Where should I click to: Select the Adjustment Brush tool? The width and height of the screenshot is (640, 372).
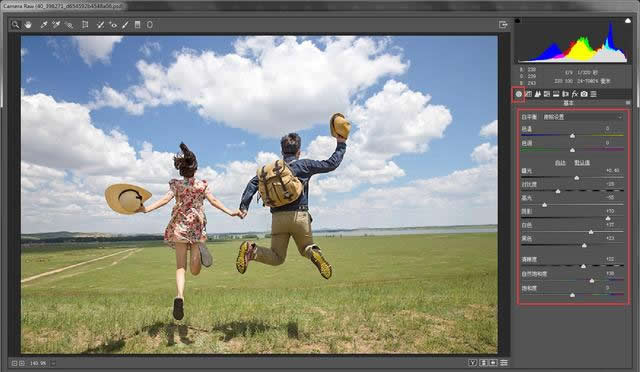125,25
